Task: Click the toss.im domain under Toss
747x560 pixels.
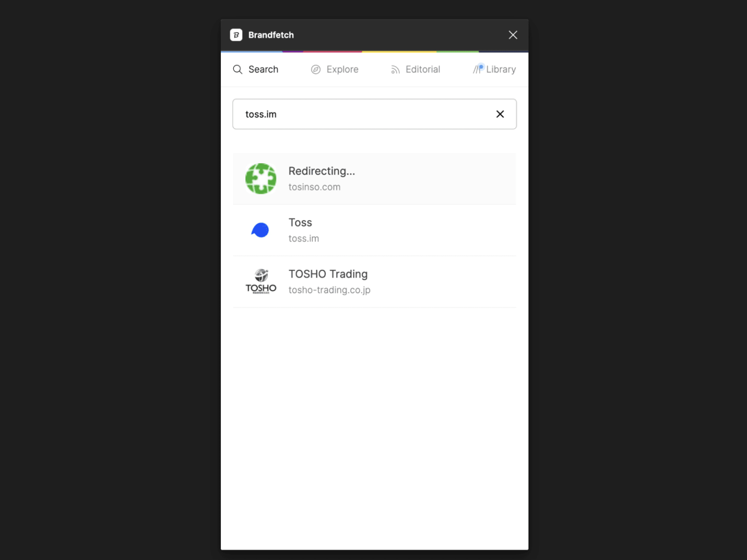Action: coord(303,239)
